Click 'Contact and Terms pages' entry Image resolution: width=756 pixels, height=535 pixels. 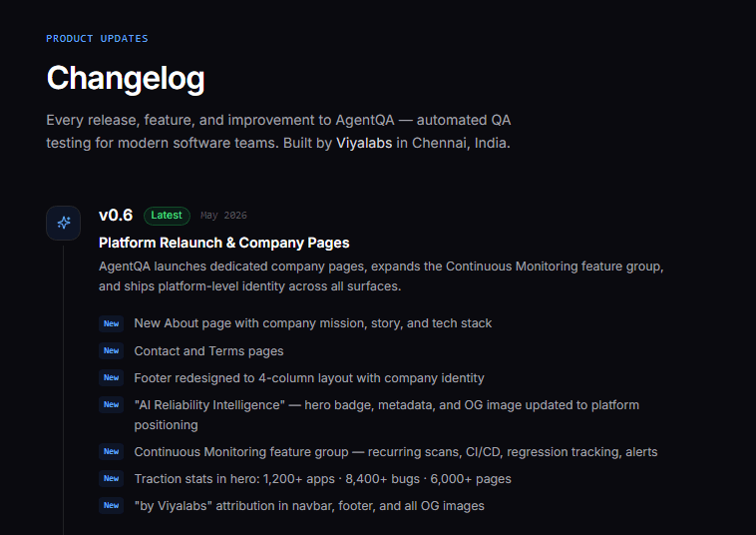(x=208, y=351)
